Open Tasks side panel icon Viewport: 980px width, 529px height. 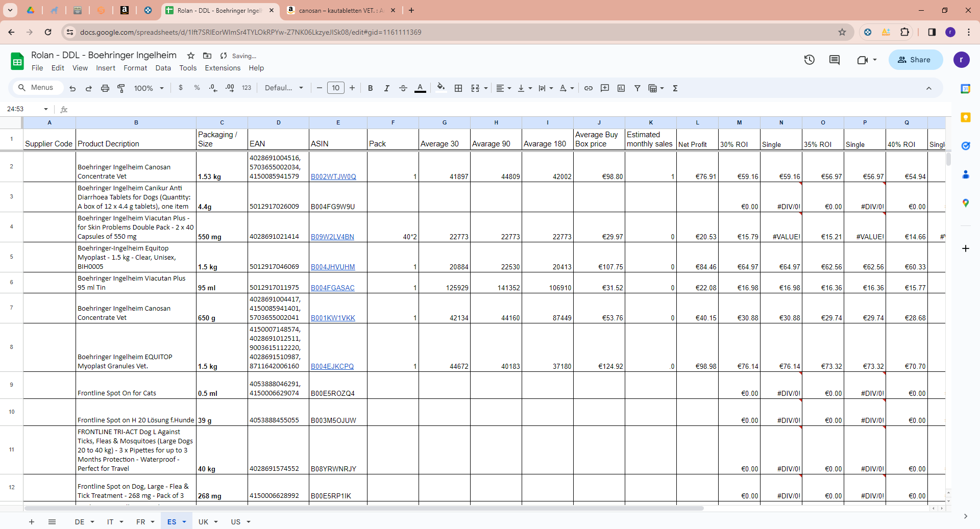tap(966, 146)
